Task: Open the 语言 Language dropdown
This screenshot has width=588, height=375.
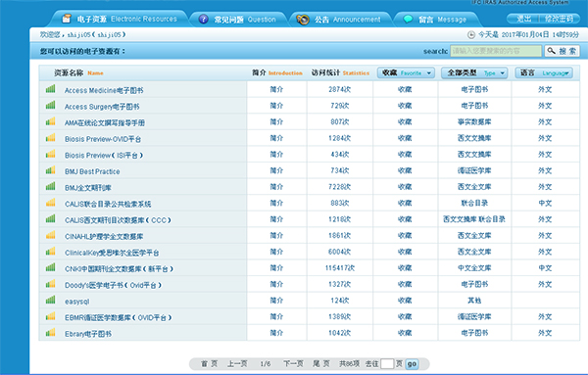Action: 544,72
